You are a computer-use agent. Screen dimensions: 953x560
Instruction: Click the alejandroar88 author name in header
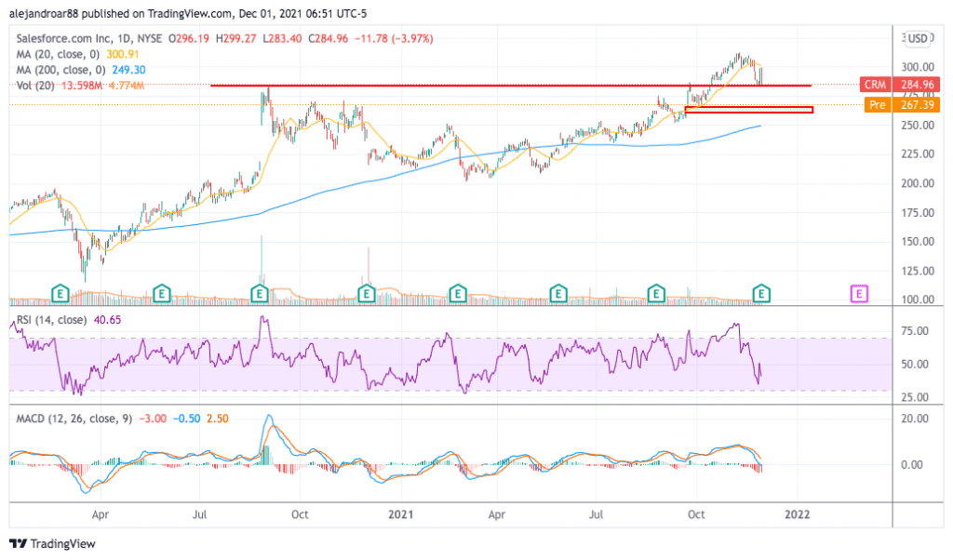(x=44, y=13)
